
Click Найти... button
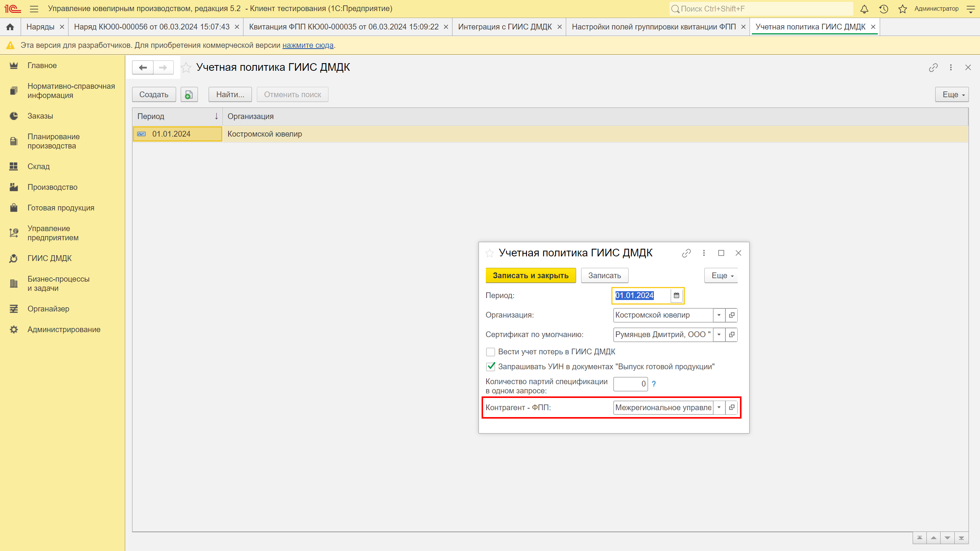tap(230, 95)
